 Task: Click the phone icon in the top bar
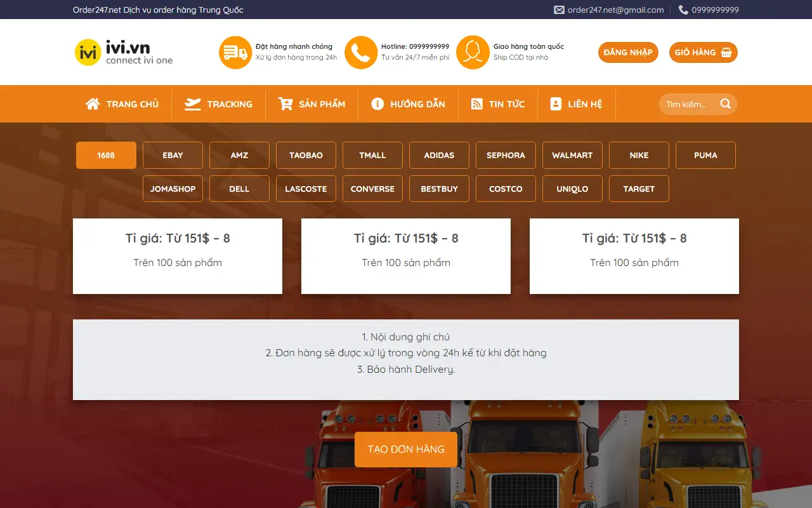point(683,10)
